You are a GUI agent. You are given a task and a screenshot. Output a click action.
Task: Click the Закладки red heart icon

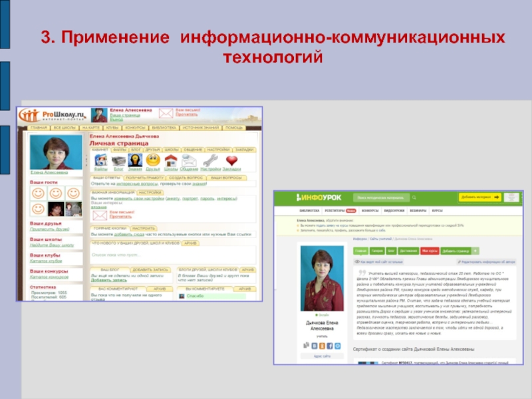click(x=231, y=160)
